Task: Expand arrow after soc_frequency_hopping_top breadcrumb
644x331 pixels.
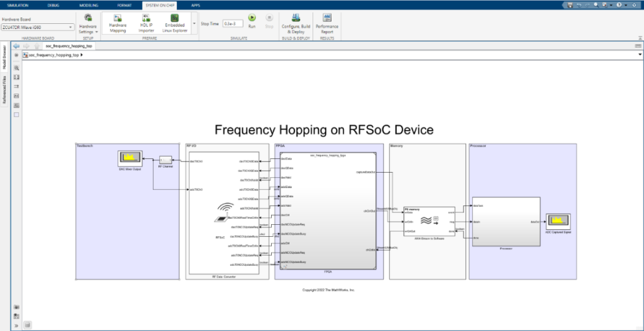Action: (82, 55)
